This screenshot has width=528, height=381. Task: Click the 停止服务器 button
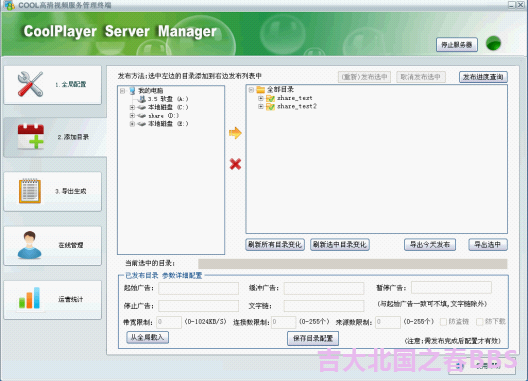(x=457, y=44)
